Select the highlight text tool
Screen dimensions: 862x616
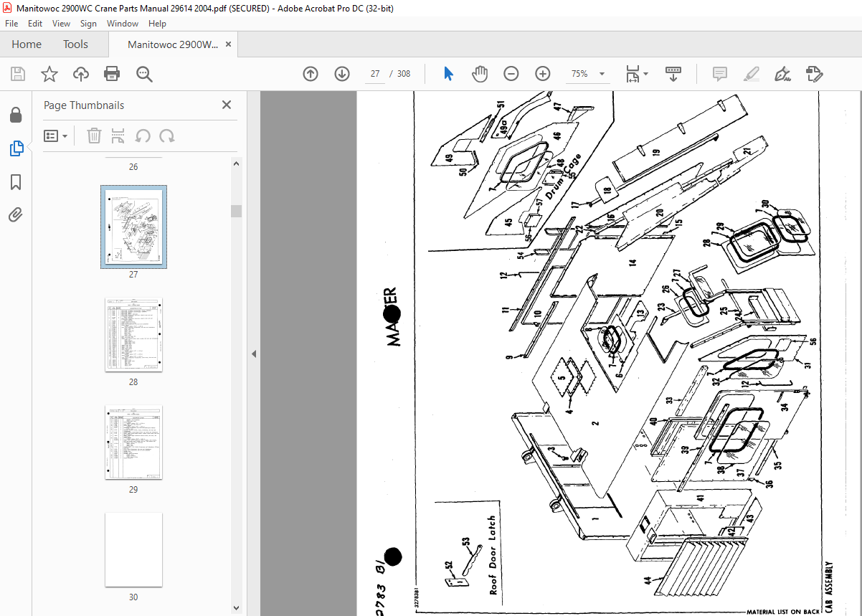(x=752, y=74)
